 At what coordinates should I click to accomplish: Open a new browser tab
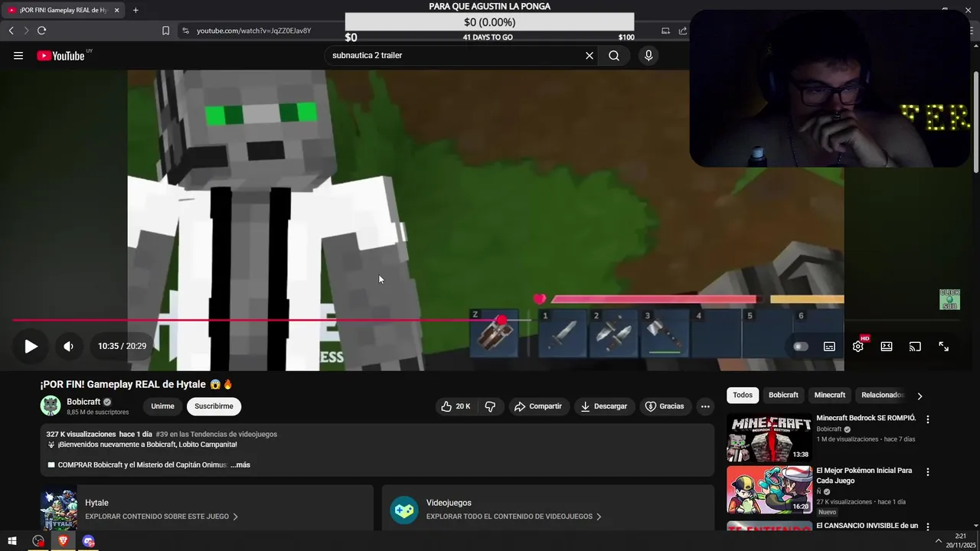pos(136,10)
